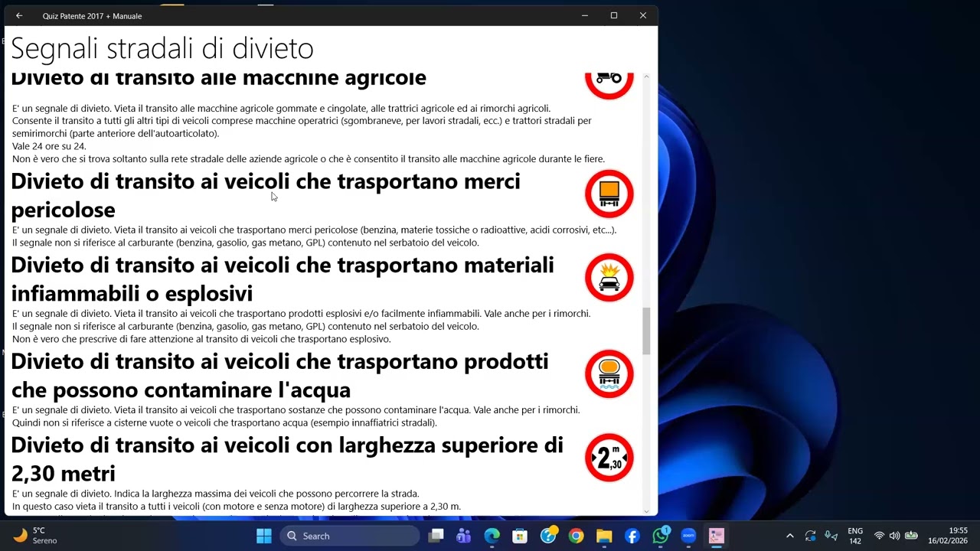This screenshot has width=980, height=551.
Task: Click heading about vehicles carrying 'merci pericolose'
Action: click(266, 195)
